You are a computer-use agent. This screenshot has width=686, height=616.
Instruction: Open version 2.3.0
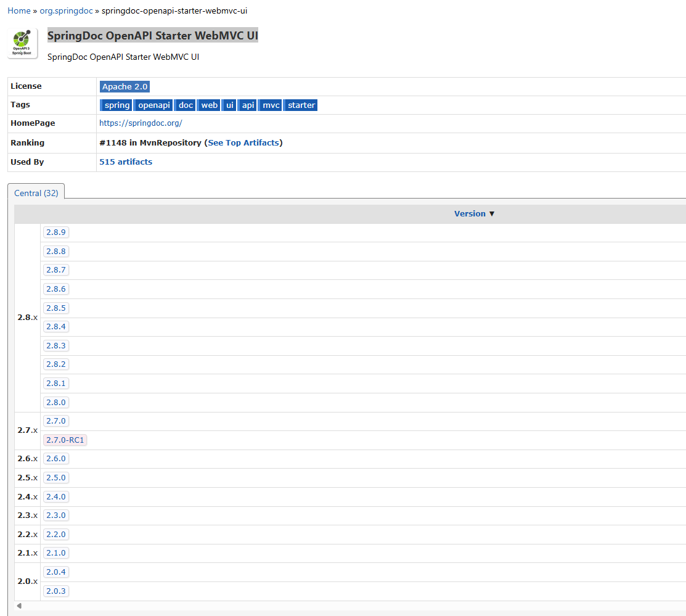[x=56, y=515]
